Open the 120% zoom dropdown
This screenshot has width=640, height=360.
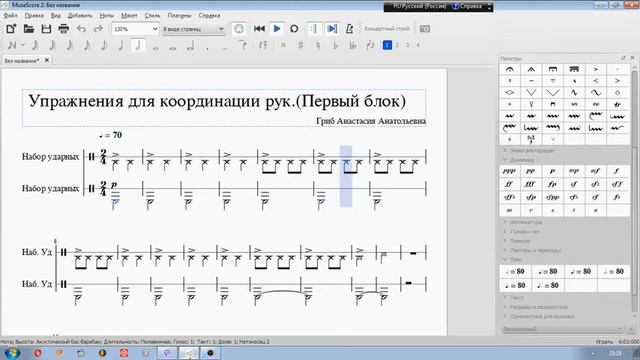pyautogui.click(x=135, y=29)
